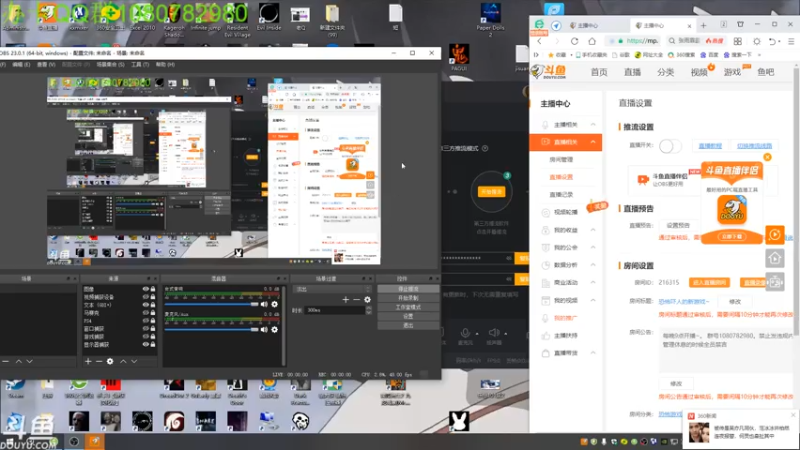Click the 房间公告 announcement text box
This screenshot has width=800, height=450.
point(727,350)
